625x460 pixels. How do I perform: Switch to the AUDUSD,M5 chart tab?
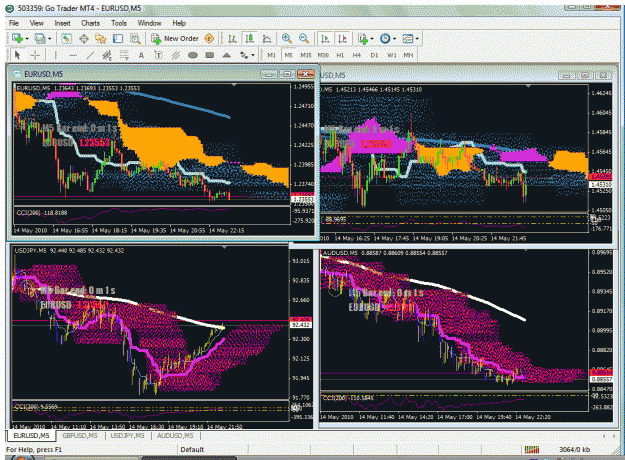coord(175,436)
